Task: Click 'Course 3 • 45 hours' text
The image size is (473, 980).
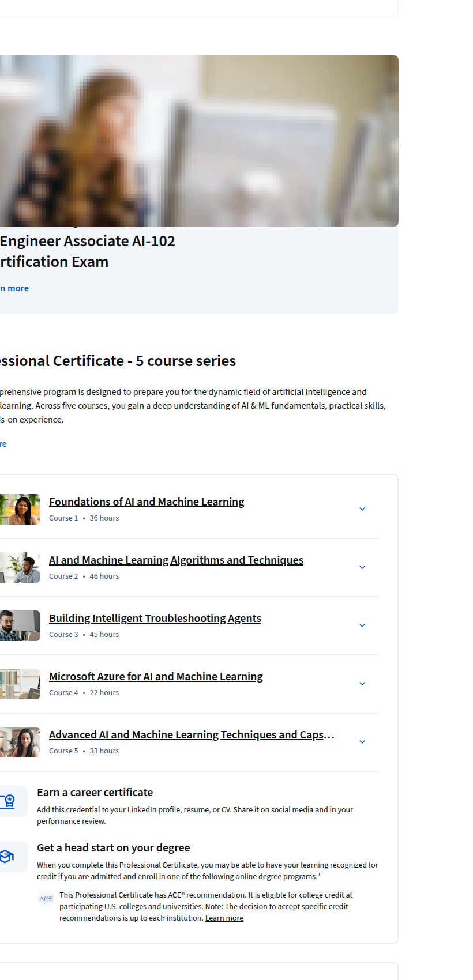Action: [84, 635]
